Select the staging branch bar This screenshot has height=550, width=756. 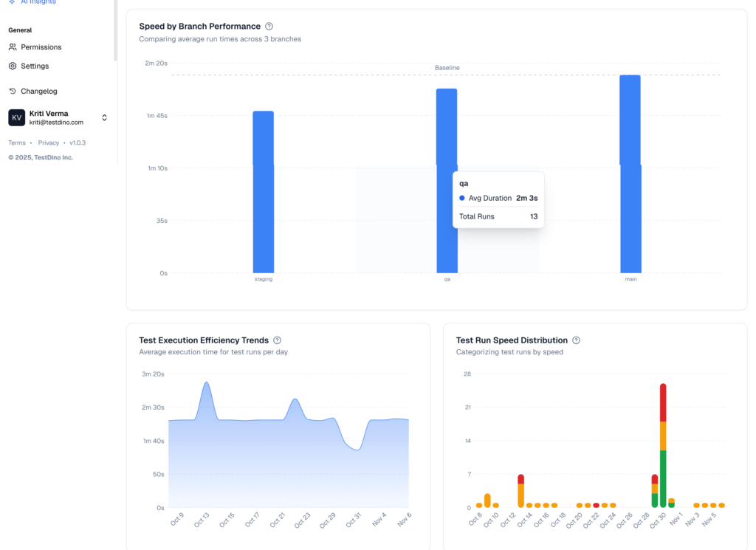coord(264,192)
